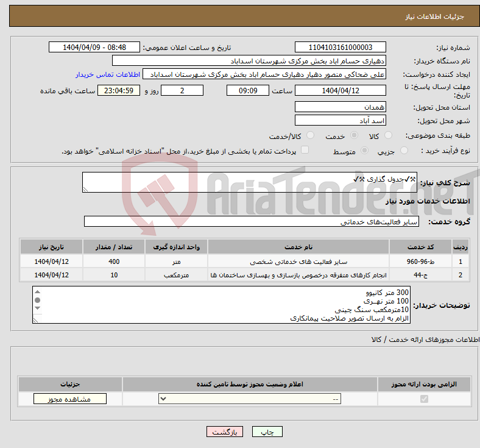480x448 pixels.
Task: Click the اعلام وضعیت مجوز column header
Action: tap(250, 384)
